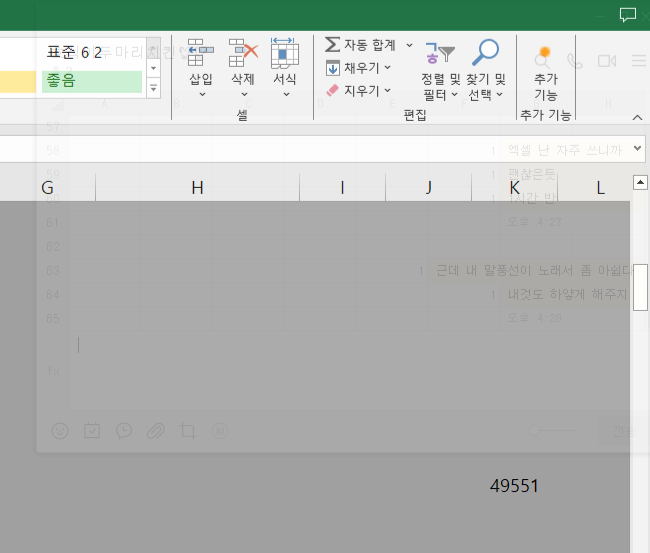Click the chat window transparency slider

click(x=553, y=431)
